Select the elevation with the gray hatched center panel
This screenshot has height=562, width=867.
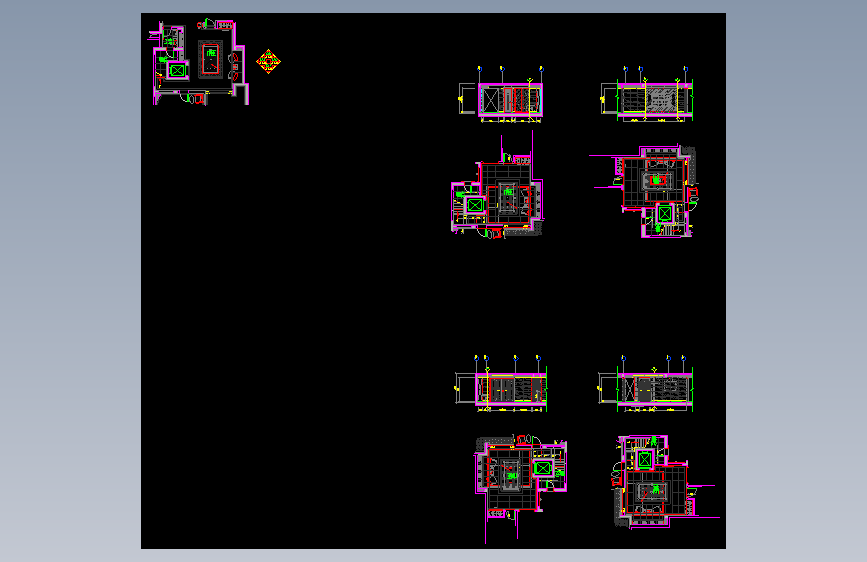tap(647, 94)
